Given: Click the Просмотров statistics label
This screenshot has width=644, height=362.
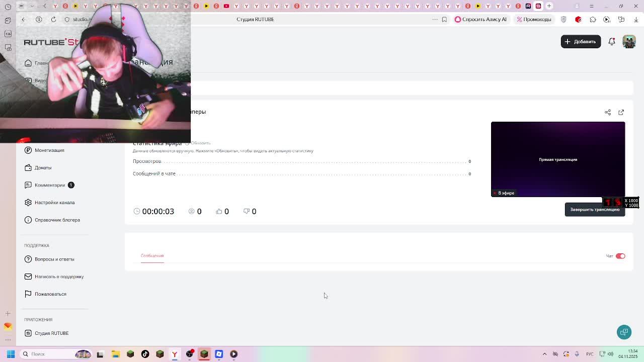Looking at the screenshot, I should pyautogui.click(x=147, y=161).
